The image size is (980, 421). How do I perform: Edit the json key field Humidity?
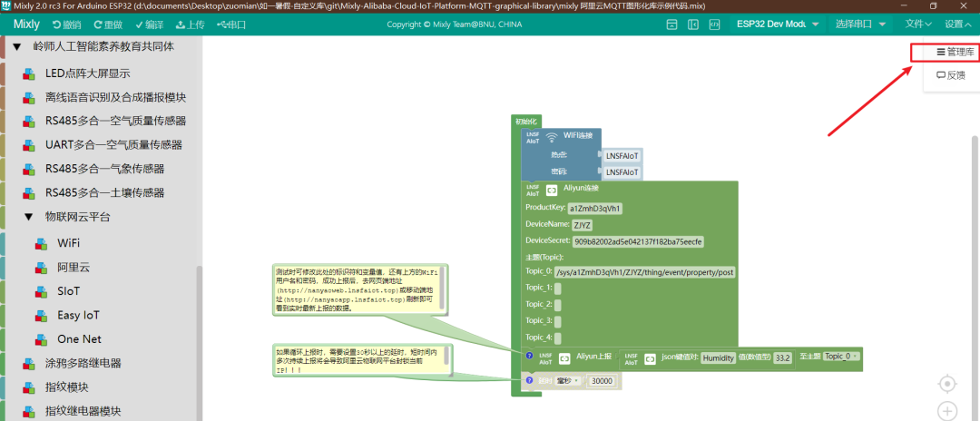[719, 358]
